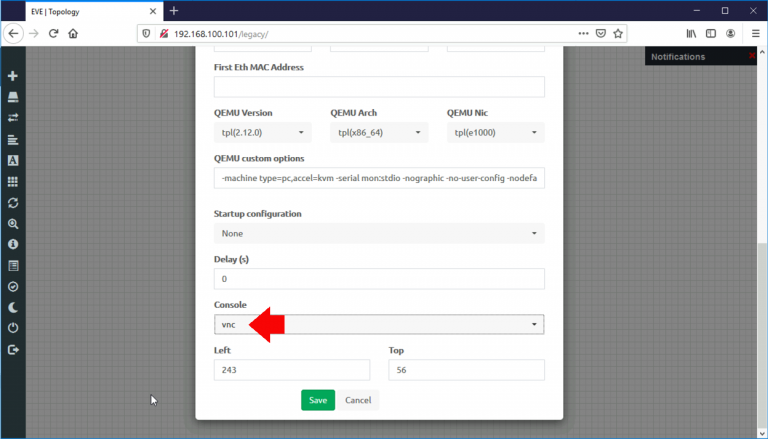Click the Top position field
The width and height of the screenshot is (768, 439).
tap(466, 370)
